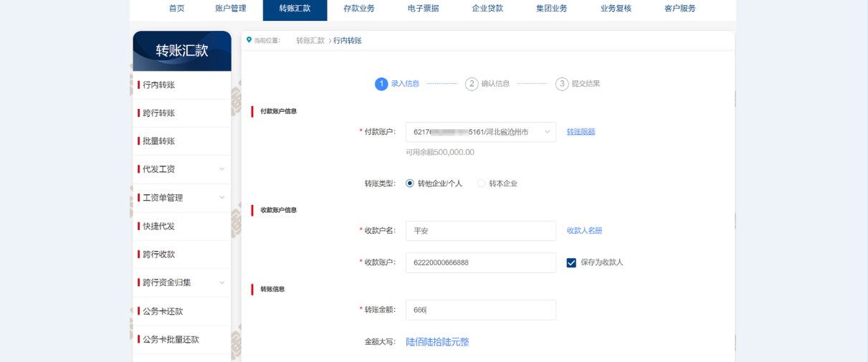Open the 收款人名册 link
The width and height of the screenshot is (868, 362).
pos(585,231)
